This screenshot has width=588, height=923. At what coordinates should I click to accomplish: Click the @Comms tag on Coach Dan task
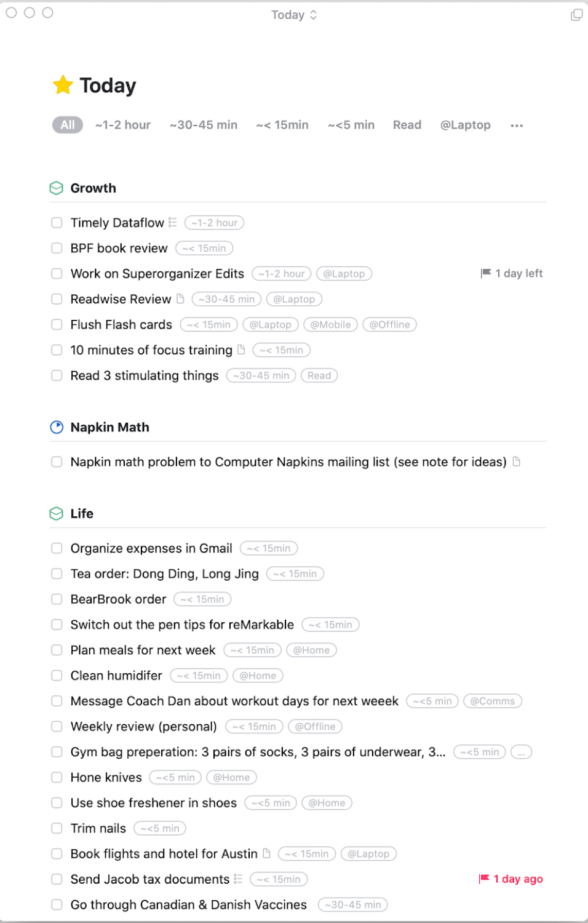pyautogui.click(x=492, y=701)
